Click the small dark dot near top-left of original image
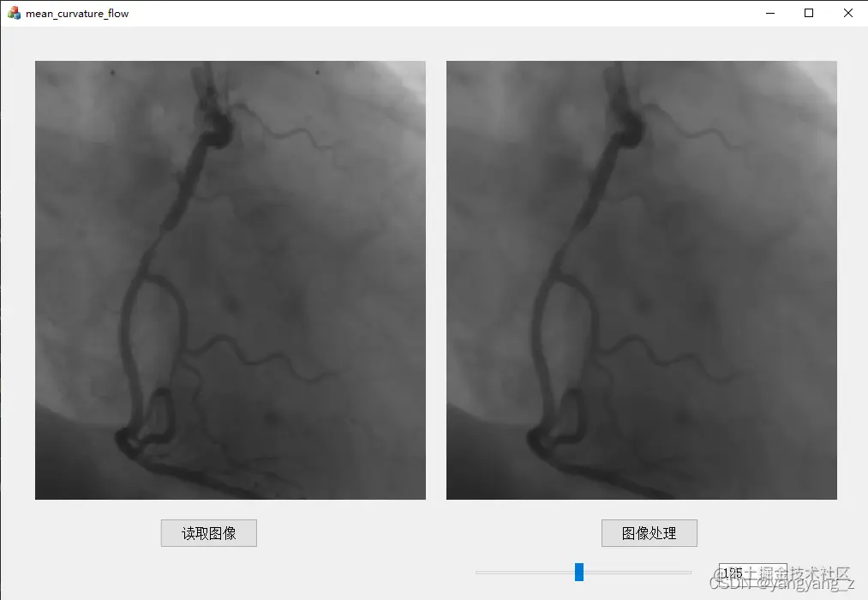This screenshot has height=600, width=868. click(112, 73)
